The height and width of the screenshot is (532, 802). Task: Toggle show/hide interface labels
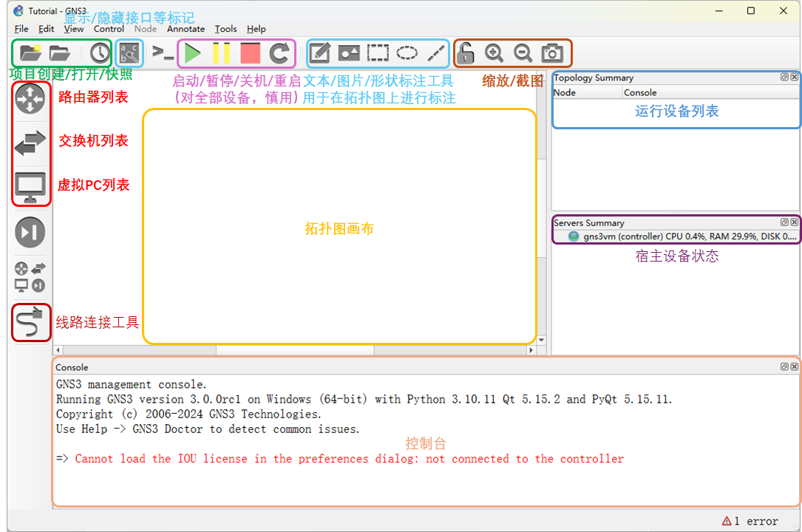coord(129,52)
